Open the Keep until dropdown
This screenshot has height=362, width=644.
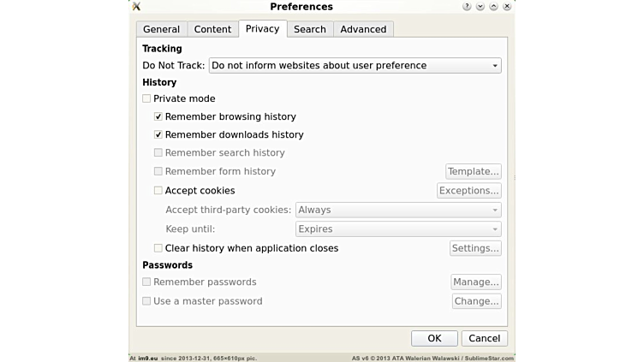(397, 229)
